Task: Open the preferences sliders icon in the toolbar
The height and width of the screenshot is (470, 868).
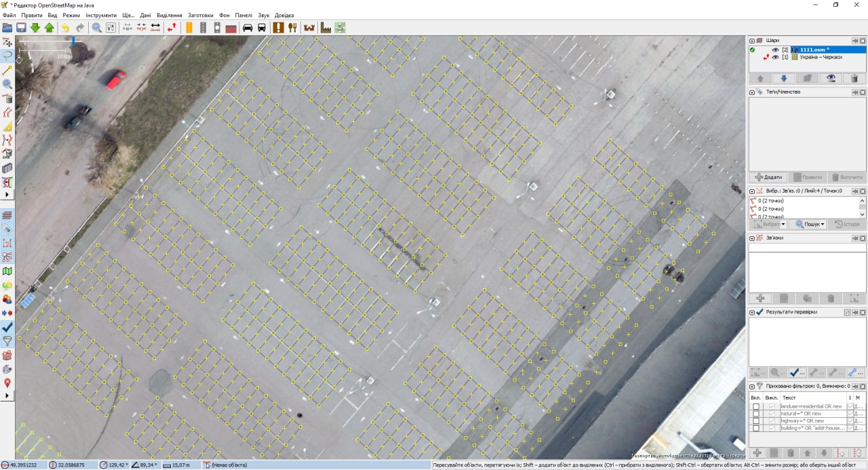Action: pyautogui.click(x=111, y=28)
